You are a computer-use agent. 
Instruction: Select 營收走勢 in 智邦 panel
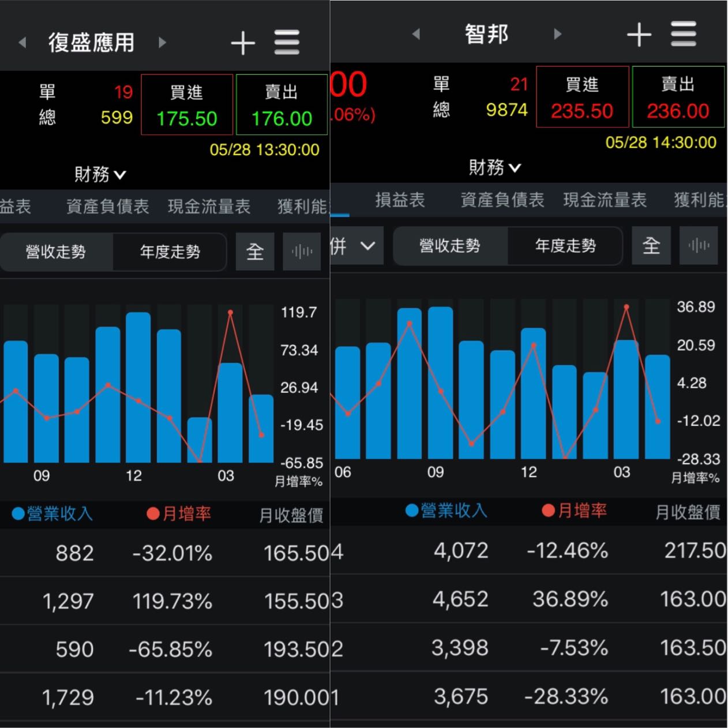(450, 246)
